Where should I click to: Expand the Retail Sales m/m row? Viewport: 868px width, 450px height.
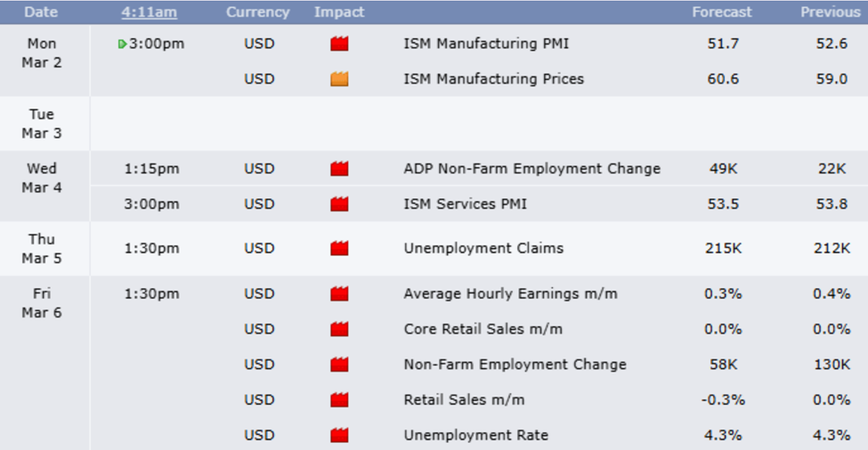pos(464,400)
